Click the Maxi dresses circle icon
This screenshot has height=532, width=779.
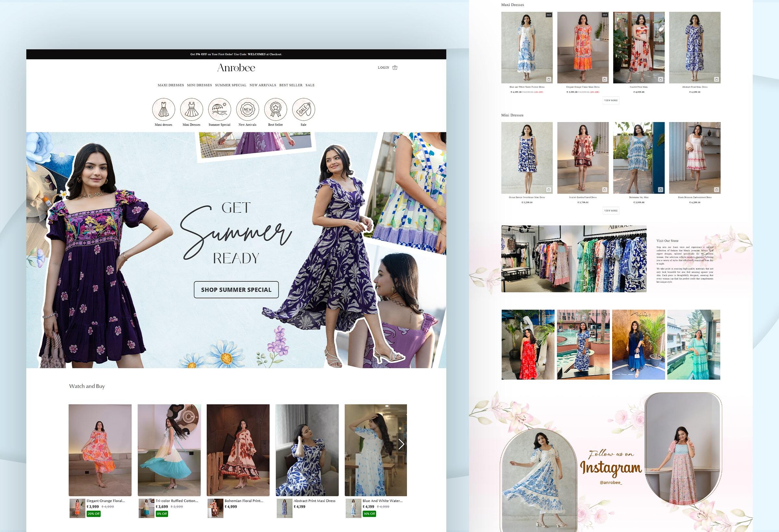pos(164,109)
